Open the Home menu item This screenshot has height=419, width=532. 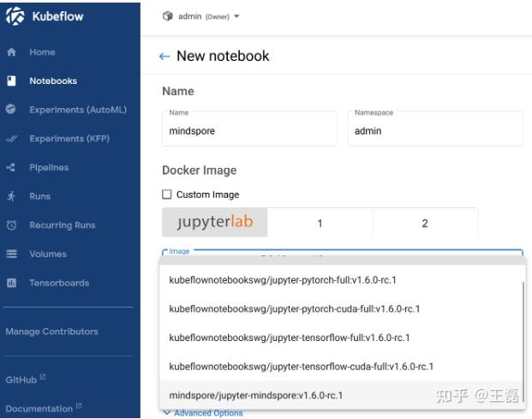(42, 52)
